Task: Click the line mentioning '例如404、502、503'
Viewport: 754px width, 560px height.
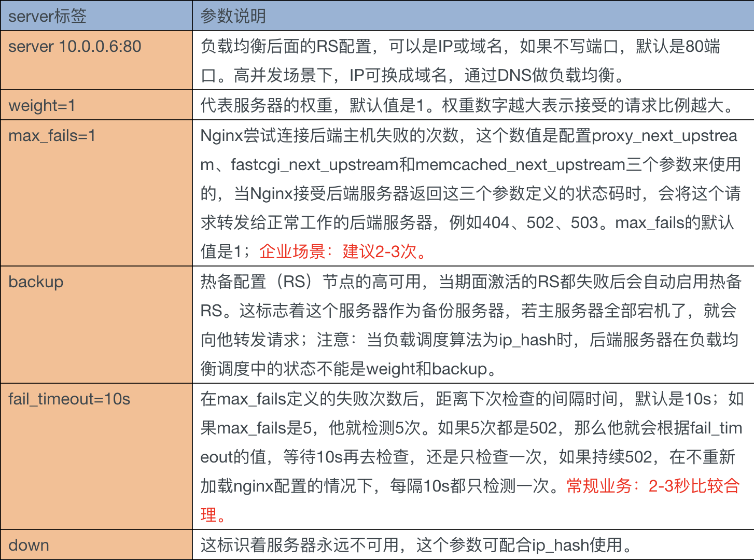Action: point(467,222)
